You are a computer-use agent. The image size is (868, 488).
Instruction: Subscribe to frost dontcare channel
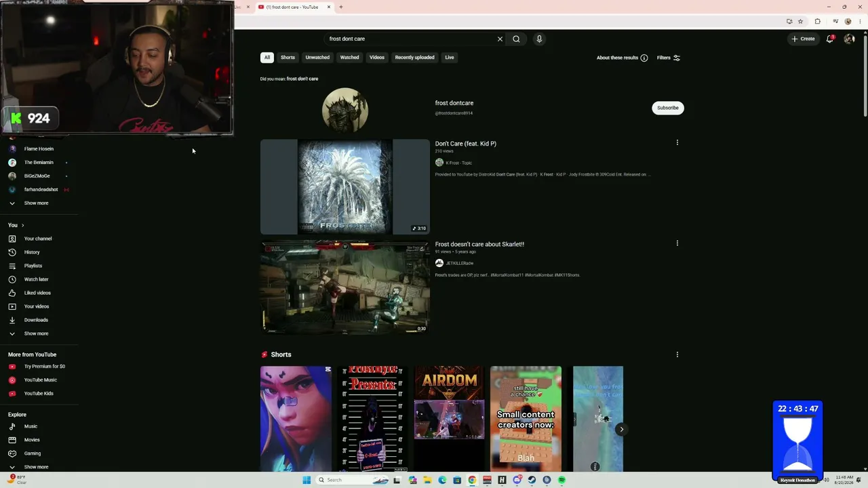[x=668, y=108]
